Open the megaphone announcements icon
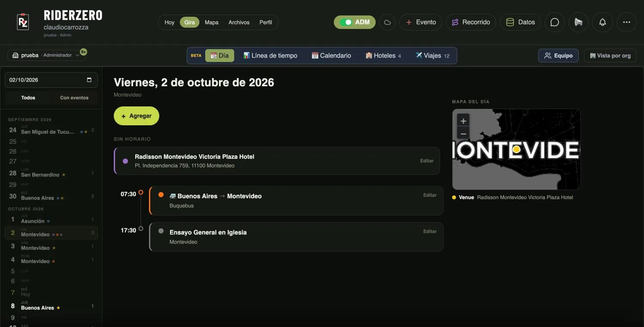 (579, 22)
